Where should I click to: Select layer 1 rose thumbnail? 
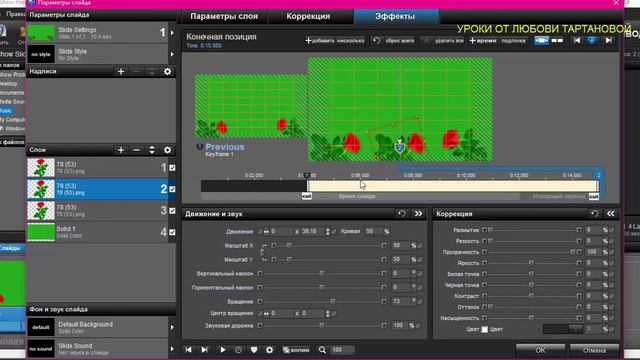(41, 168)
